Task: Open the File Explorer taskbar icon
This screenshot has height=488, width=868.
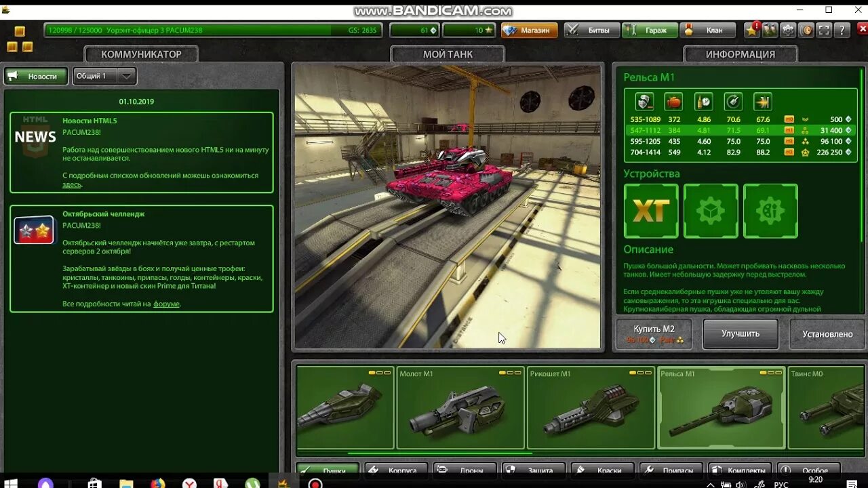Action: click(x=126, y=484)
